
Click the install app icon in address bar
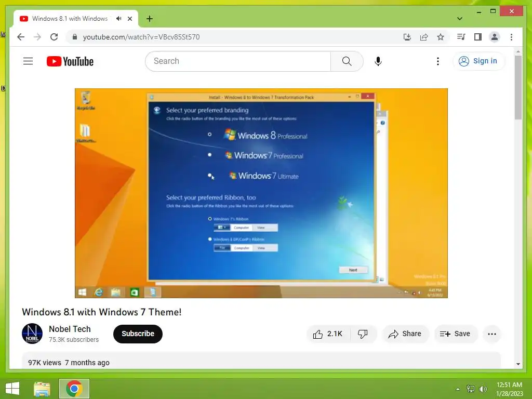coord(407,37)
